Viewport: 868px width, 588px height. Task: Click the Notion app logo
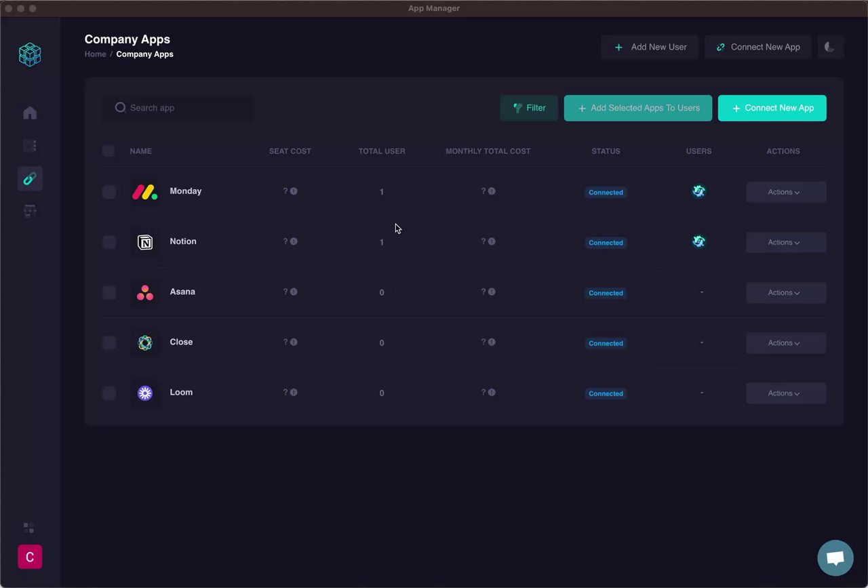[145, 242]
